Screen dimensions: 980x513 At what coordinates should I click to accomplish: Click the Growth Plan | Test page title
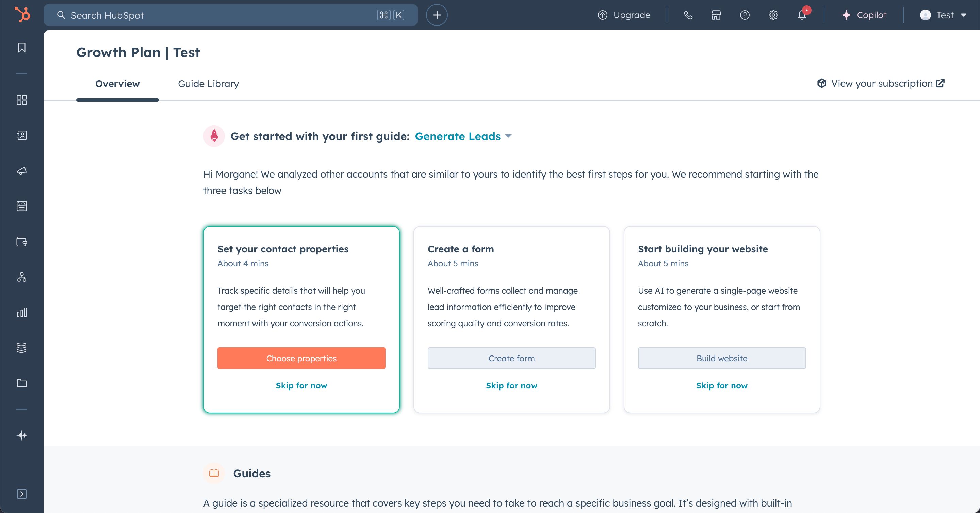pyautogui.click(x=138, y=52)
